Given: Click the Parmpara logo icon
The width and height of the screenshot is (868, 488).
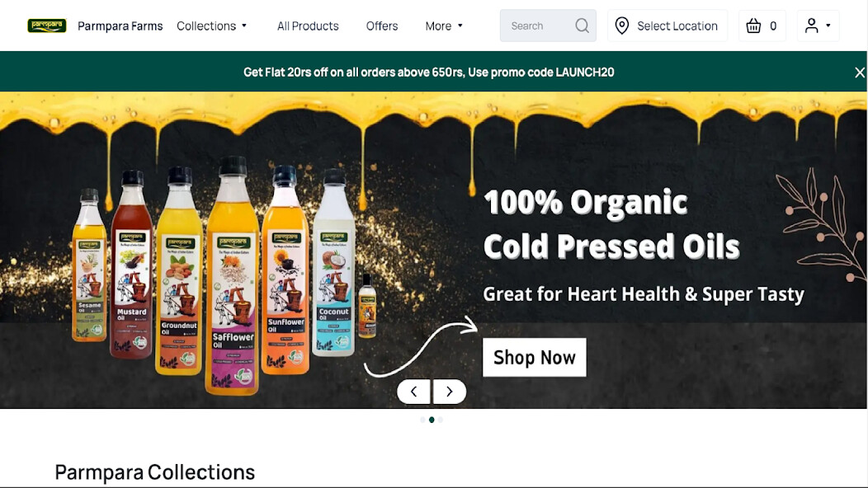Looking at the screenshot, I should 47,26.
